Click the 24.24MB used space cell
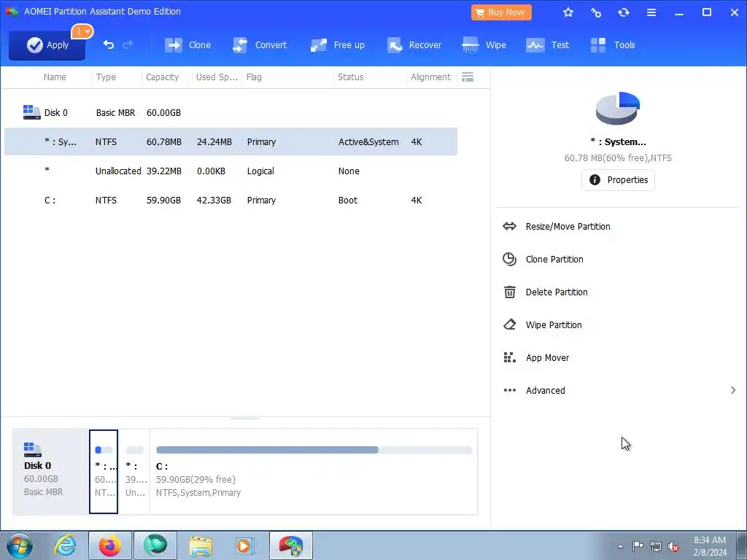 pyautogui.click(x=214, y=142)
